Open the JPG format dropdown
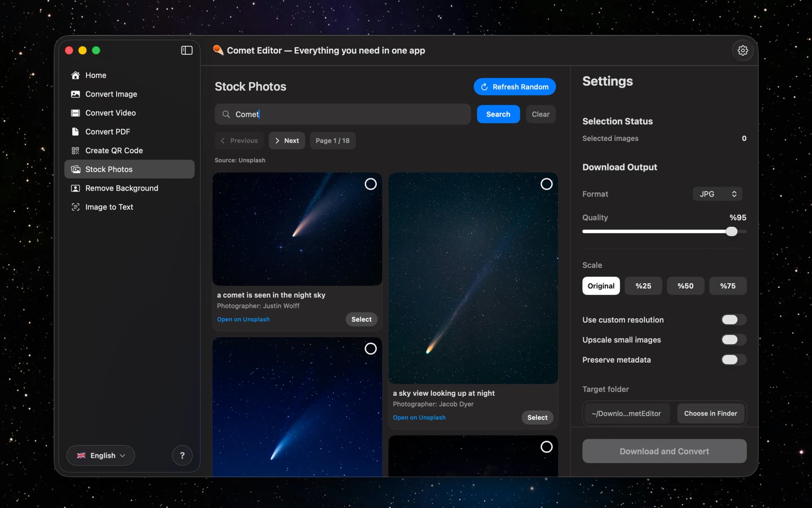 [x=717, y=194]
